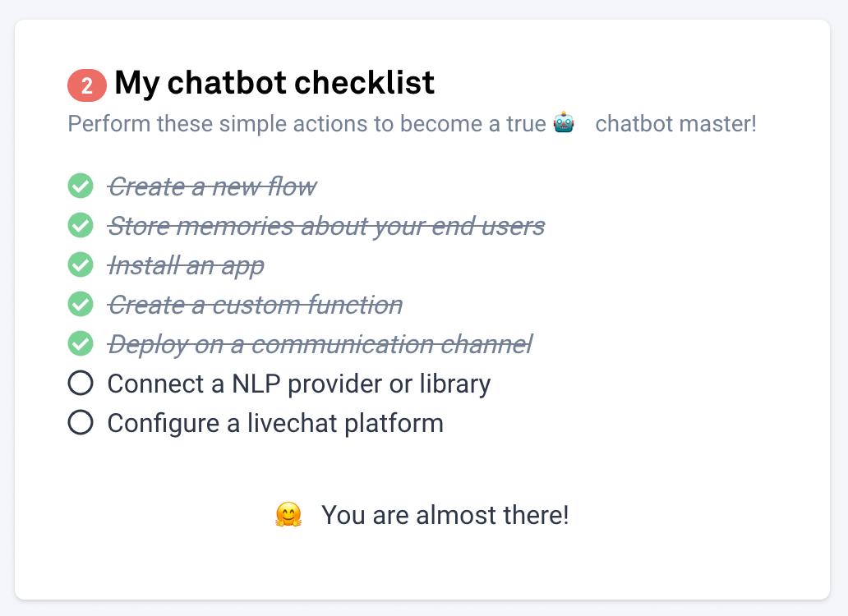
Task: Click the robot emoji in the subtitle
Action: [564, 123]
